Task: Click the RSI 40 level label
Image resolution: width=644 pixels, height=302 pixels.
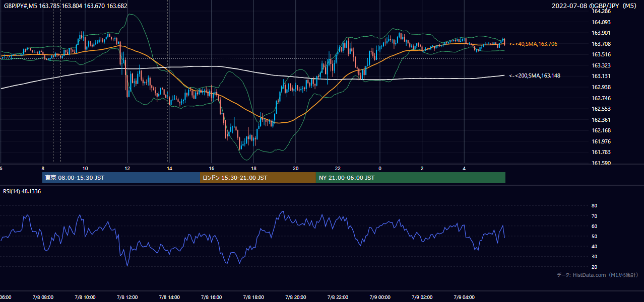Action: (x=594, y=246)
